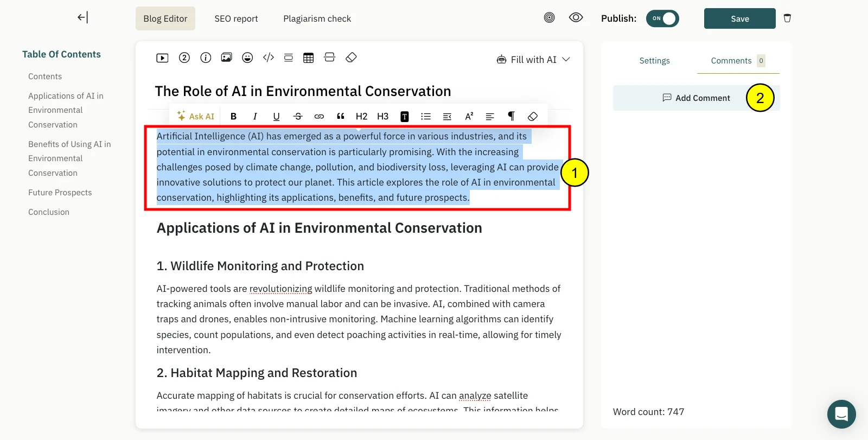Jump to the Future Prospects section
868x440 pixels.
tap(60, 193)
